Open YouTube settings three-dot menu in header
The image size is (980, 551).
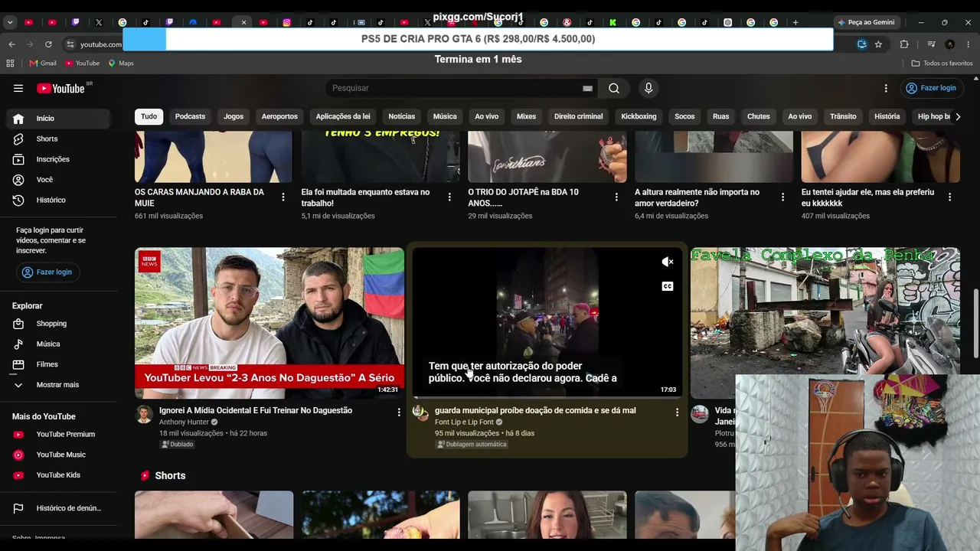(886, 88)
